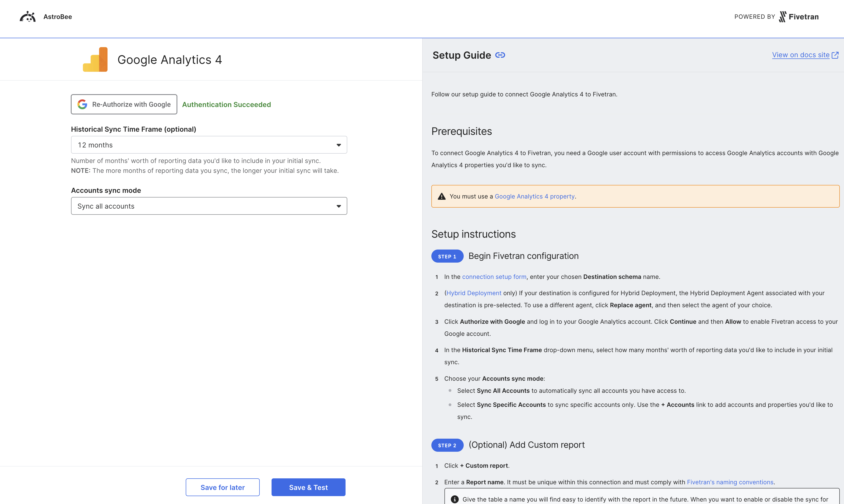Copy Setup Guide link via chain icon

500,55
